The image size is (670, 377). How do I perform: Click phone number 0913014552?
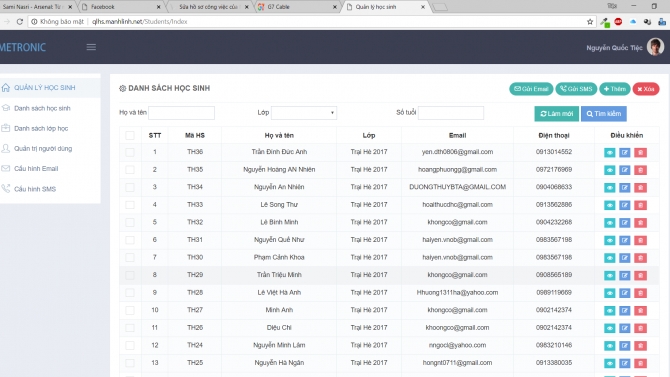tap(554, 152)
